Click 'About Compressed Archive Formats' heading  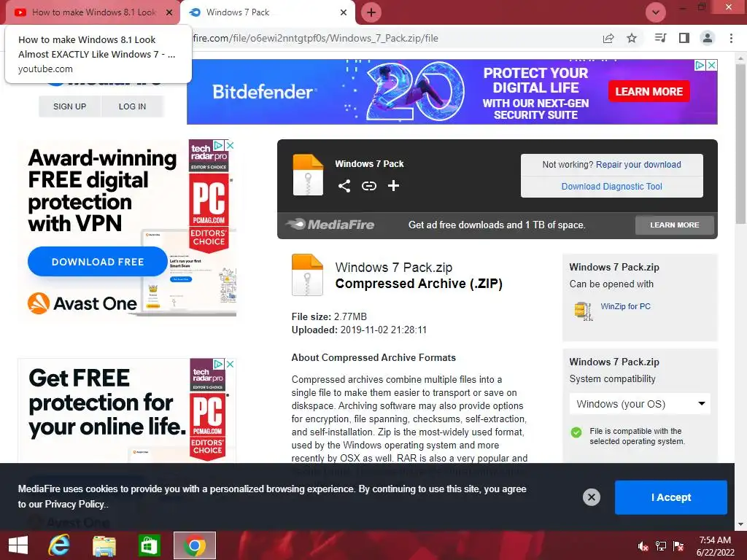click(x=373, y=357)
